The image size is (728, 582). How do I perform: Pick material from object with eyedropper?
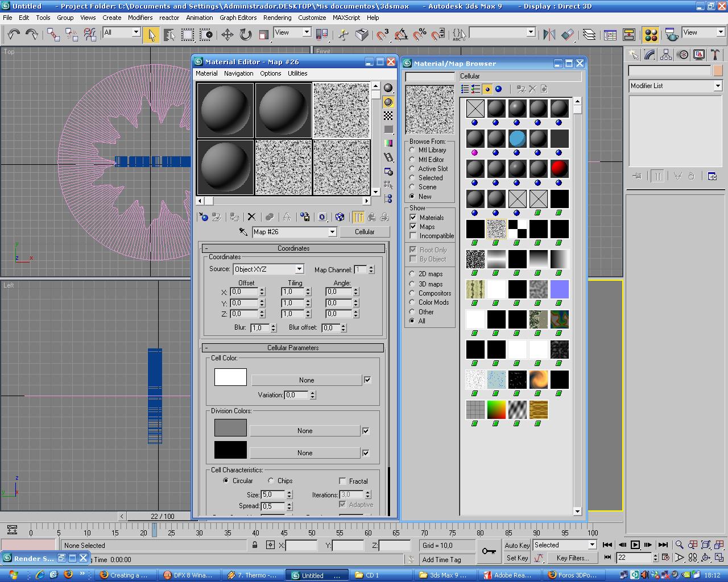click(x=243, y=232)
